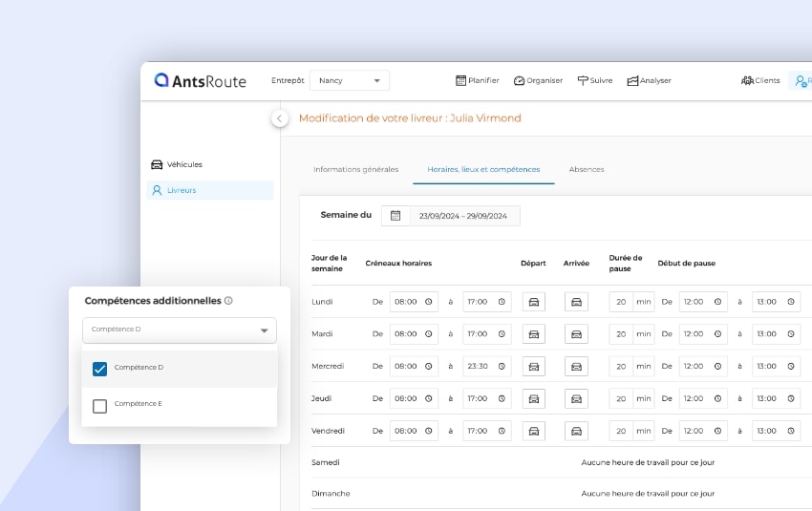This screenshot has width=812, height=511.
Task: Click the Mardi arrival vehicle icon
Action: (x=576, y=334)
